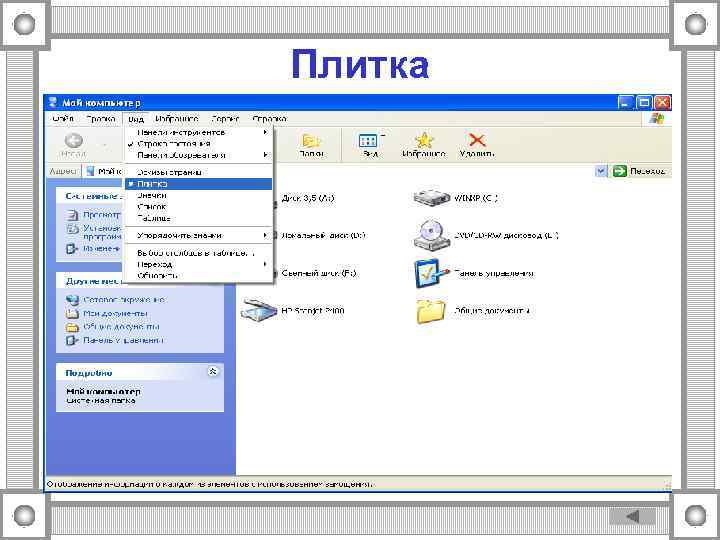The image size is (720, 540).
Task: Open the Folders (Папки) toolbar button
Action: coord(311,146)
